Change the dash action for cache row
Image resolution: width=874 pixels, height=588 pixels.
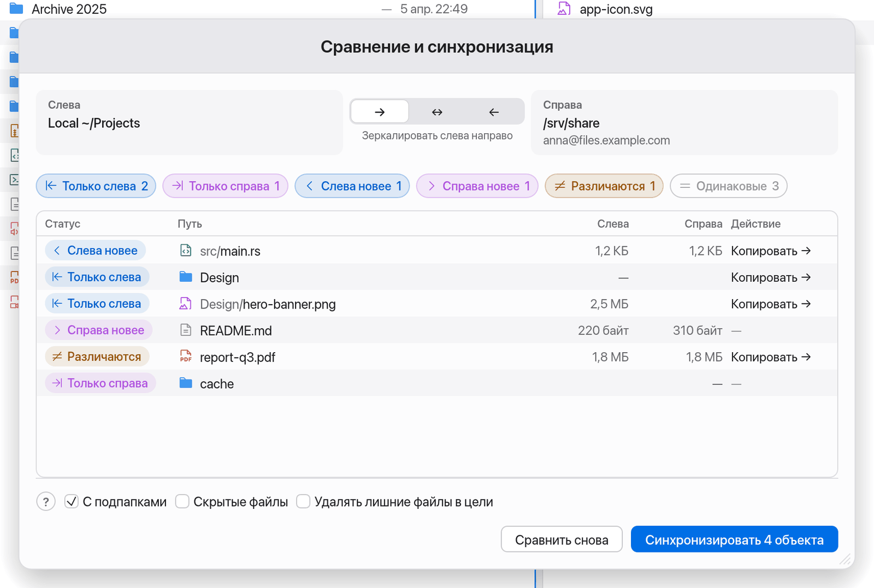(x=736, y=384)
